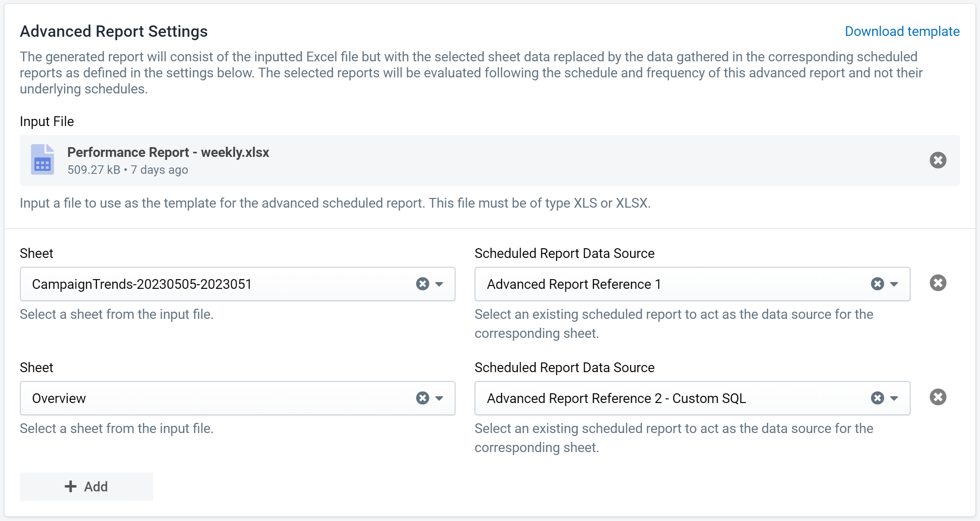The width and height of the screenshot is (980, 521).
Task: Open the Download template link
Action: 902,31
